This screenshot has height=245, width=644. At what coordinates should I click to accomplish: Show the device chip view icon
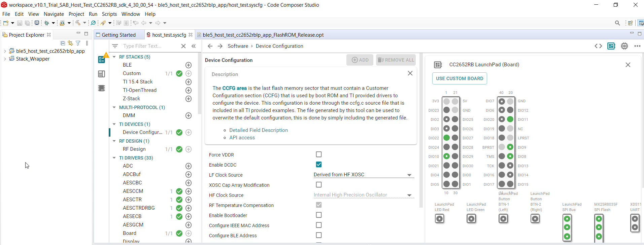[624, 46]
